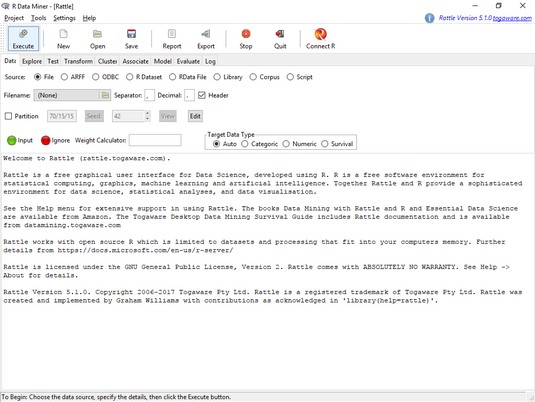Set target data type to Numeric
The width and height of the screenshot is (535, 402).
click(x=286, y=144)
